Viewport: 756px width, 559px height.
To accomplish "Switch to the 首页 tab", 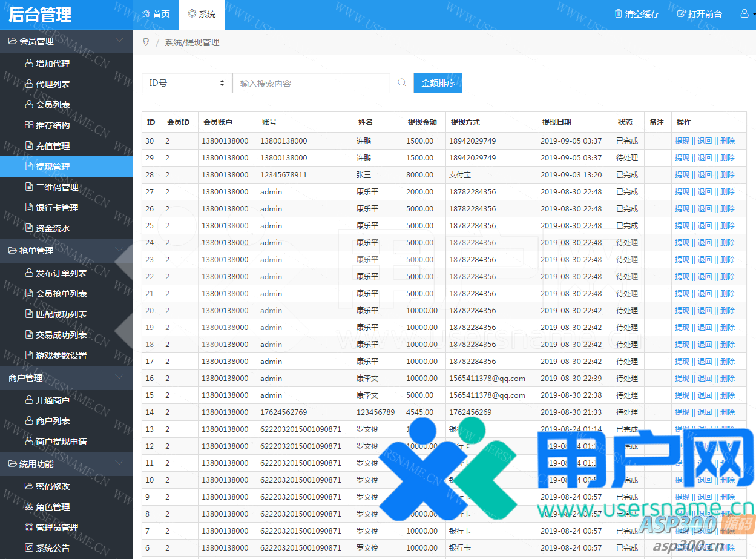I will (x=156, y=14).
